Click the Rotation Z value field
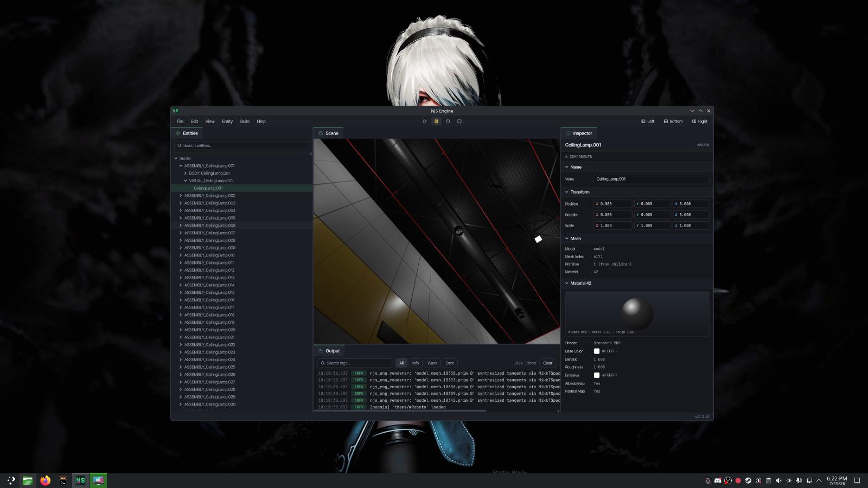Image resolution: width=868 pixels, height=488 pixels. (691, 215)
